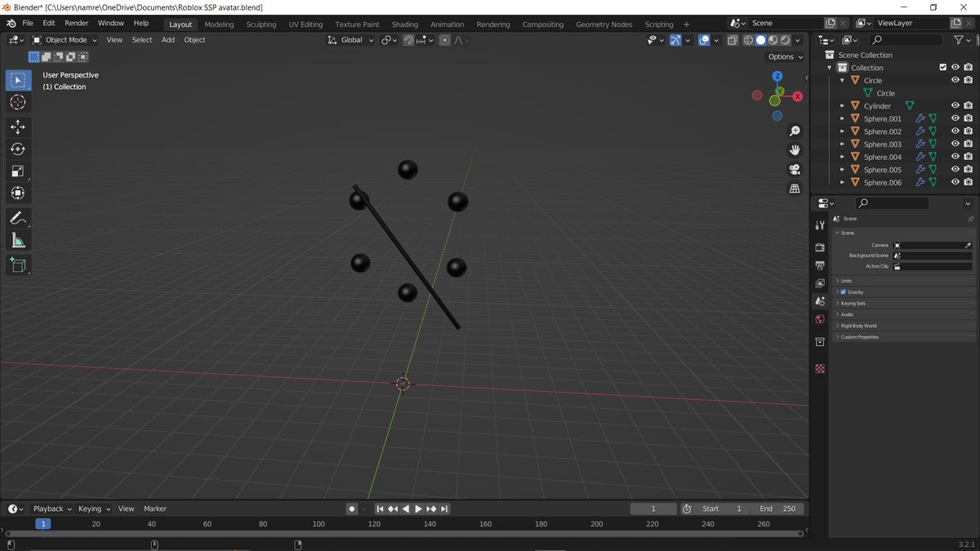
Task: Switch to wireframe viewport shading
Action: 748,40
